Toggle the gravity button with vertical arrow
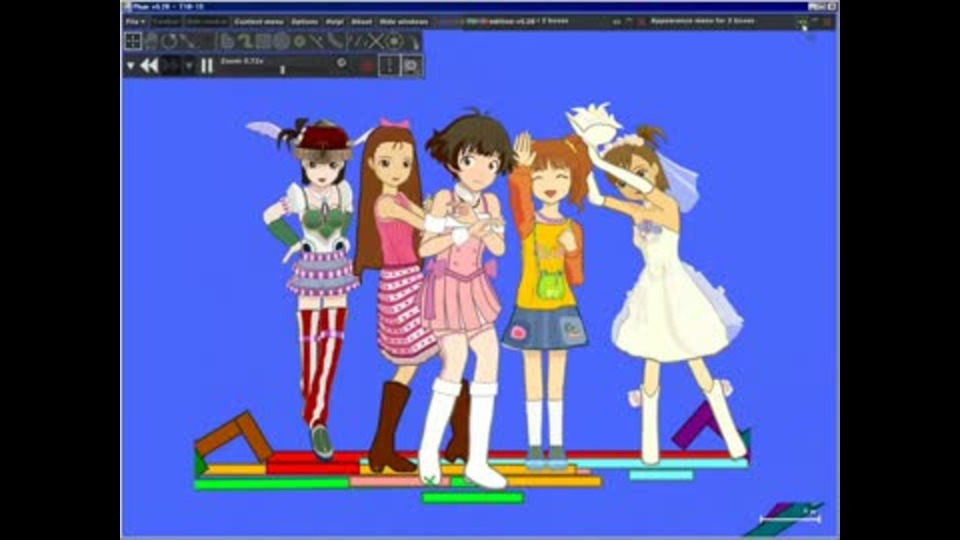 [x=389, y=65]
